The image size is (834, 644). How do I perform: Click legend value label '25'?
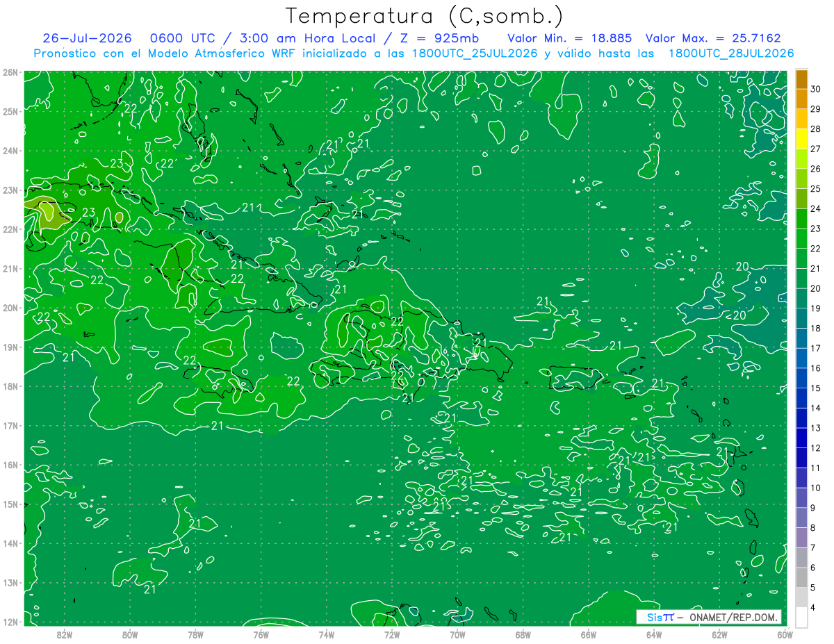[x=816, y=189]
